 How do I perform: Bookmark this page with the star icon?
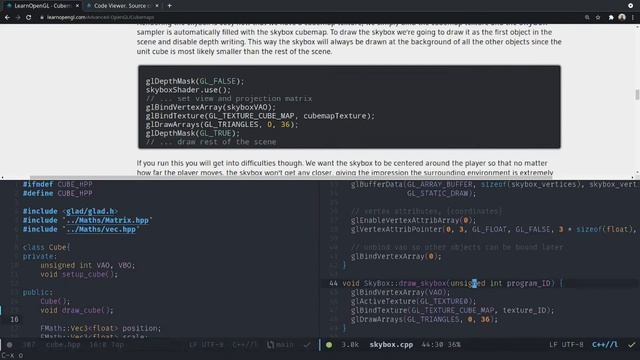coord(598,18)
